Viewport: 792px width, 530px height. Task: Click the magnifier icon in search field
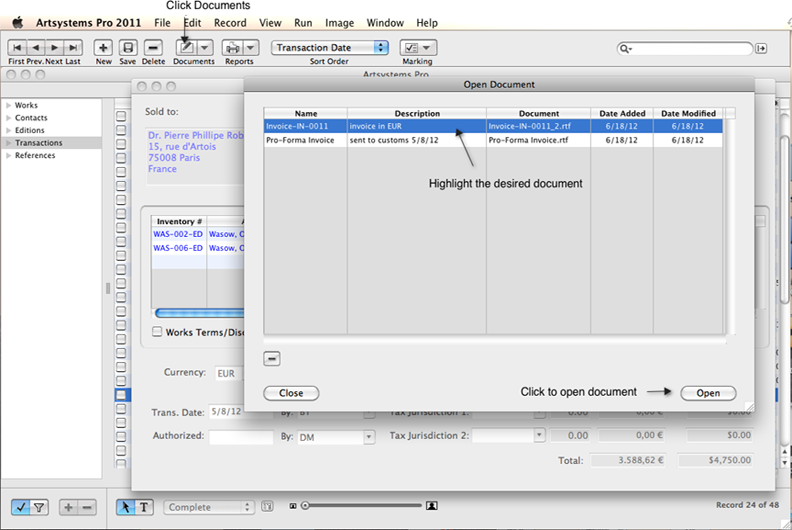click(625, 49)
